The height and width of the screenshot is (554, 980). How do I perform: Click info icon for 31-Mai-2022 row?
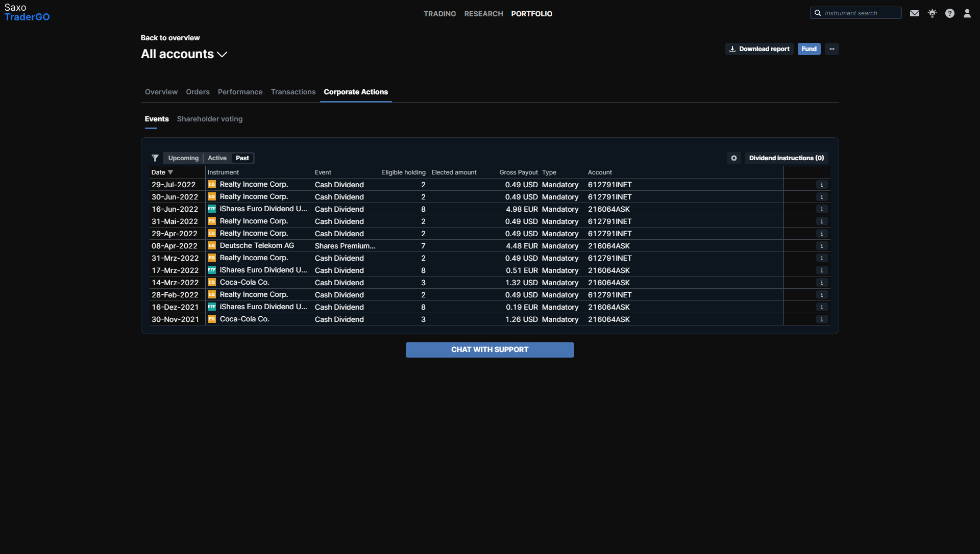822,221
